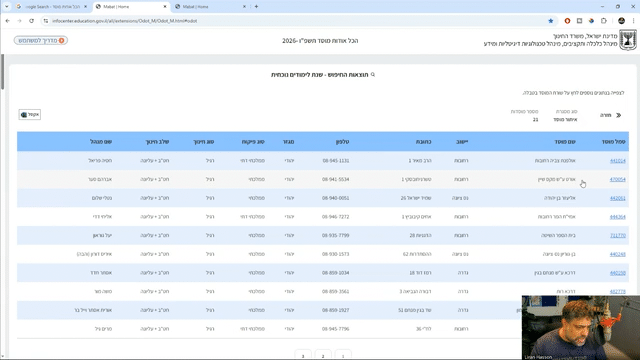Export results with the אקסל button

(30, 115)
